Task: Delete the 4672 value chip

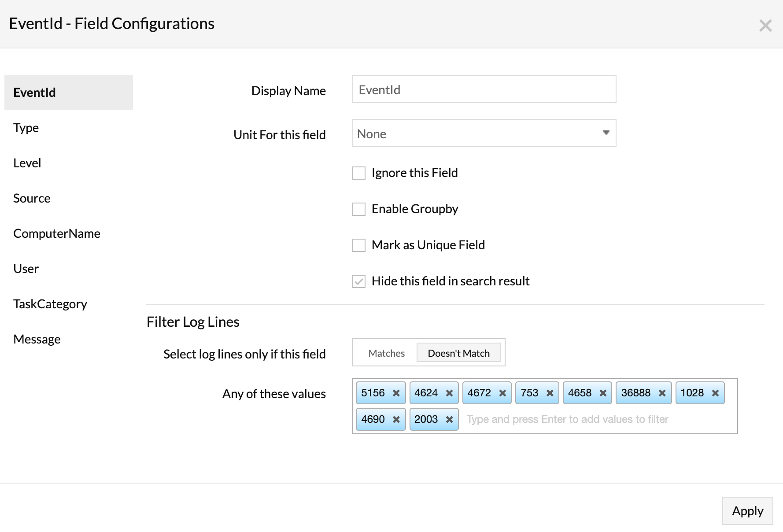Action: pos(502,393)
